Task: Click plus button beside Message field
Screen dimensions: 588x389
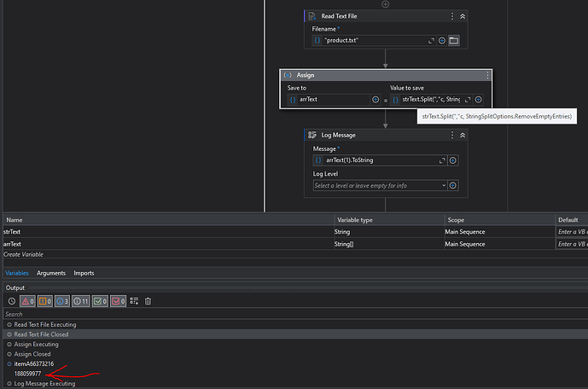Action: point(452,160)
